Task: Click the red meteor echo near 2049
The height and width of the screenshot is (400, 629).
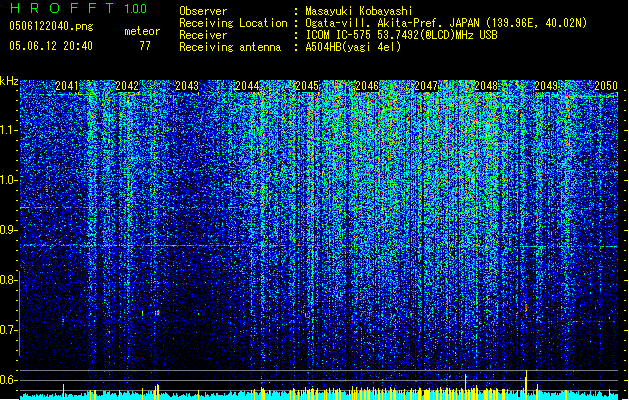Action: click(526, 307)
